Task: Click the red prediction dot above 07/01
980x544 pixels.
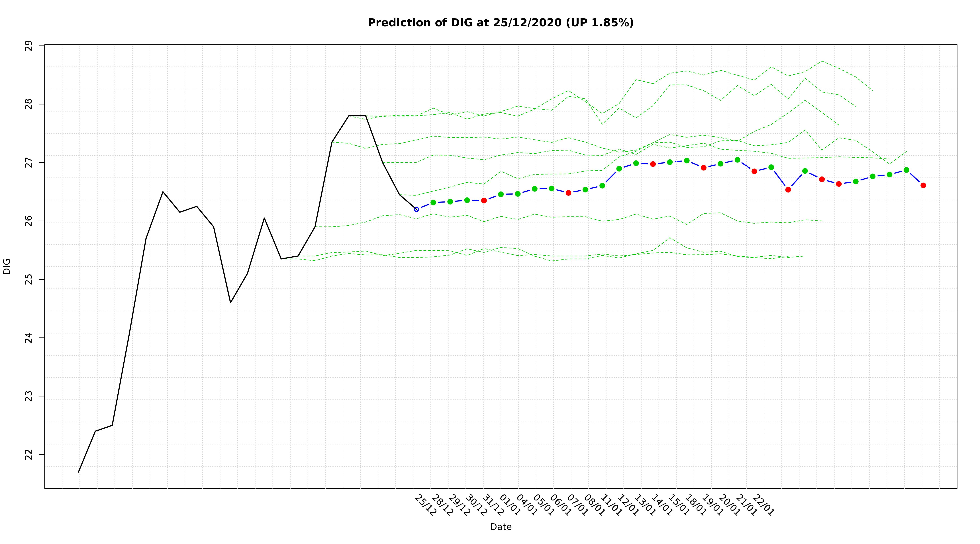Action: point(568,193)
